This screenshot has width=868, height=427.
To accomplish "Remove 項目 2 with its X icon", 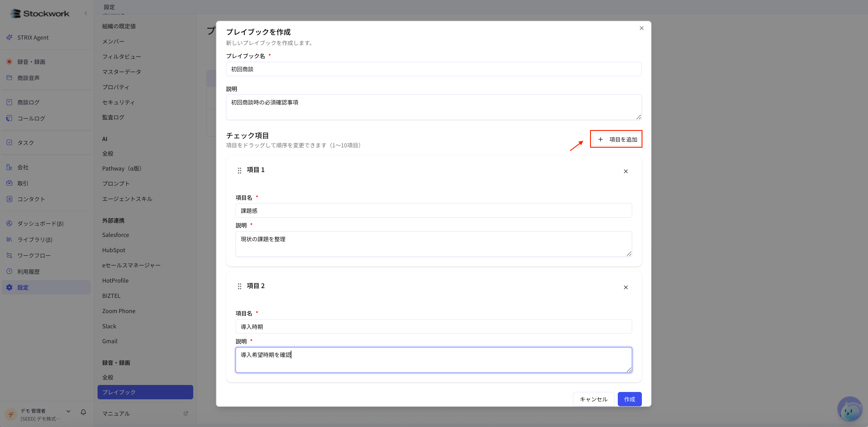I will point(626,287).
